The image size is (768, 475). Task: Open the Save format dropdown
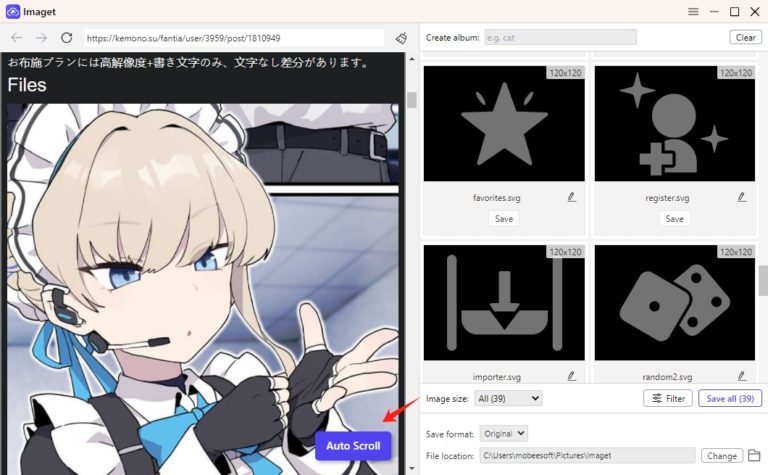point(504,434)
